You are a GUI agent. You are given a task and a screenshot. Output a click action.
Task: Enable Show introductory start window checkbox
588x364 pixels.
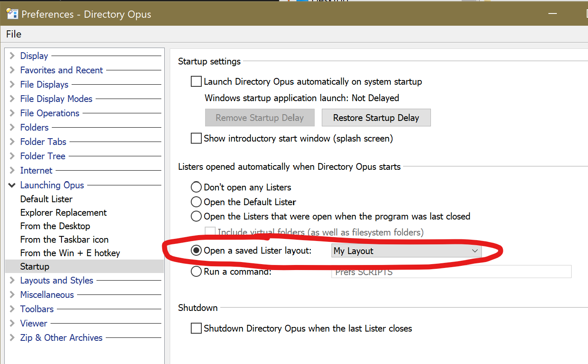[x=196, y=138]
